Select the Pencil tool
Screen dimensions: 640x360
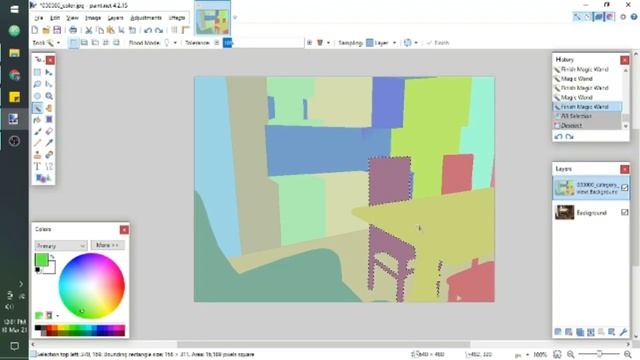point(37,143)
